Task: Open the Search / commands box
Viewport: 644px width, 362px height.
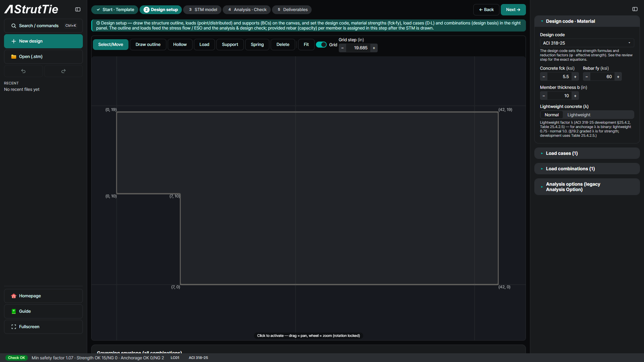Action: (43, 26)
